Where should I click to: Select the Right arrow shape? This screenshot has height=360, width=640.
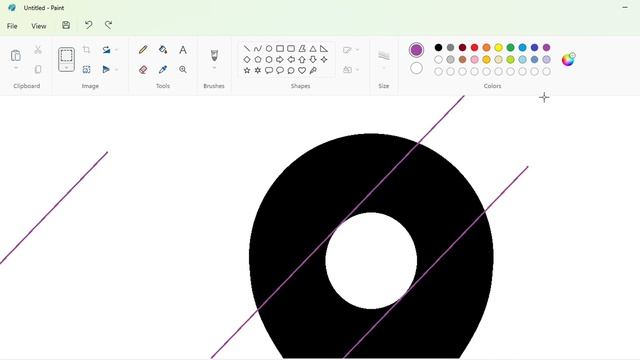[x=280, y=60]
